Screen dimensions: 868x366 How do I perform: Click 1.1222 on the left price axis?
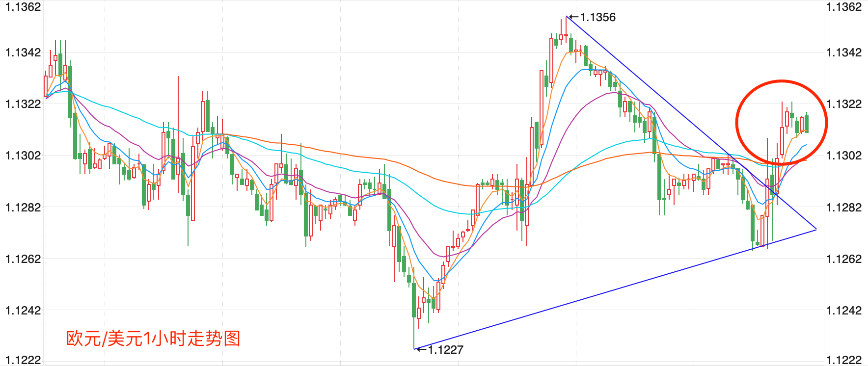(x=23, y=360)
